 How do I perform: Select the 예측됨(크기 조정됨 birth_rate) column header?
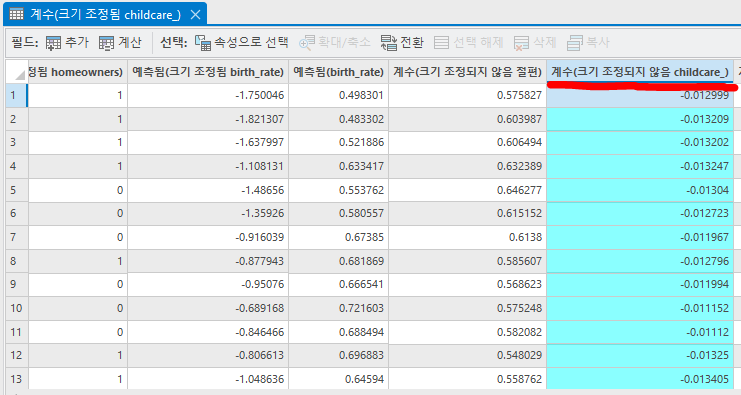(208, 72)
